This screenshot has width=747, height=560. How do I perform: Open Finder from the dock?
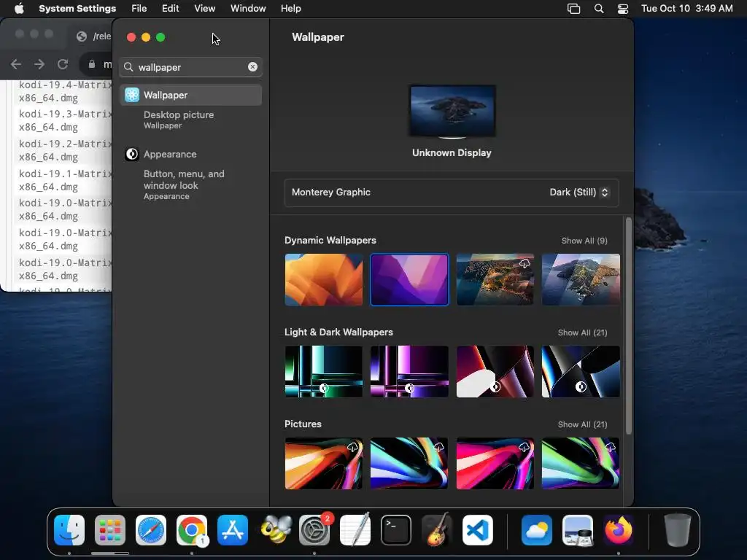pyautogui.click(x=69, y=530)
